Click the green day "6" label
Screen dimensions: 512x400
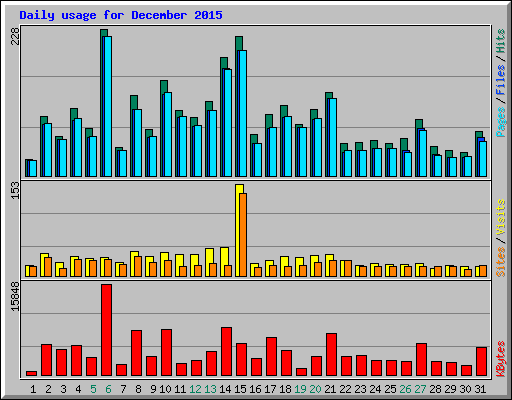[x=108, y=389]
